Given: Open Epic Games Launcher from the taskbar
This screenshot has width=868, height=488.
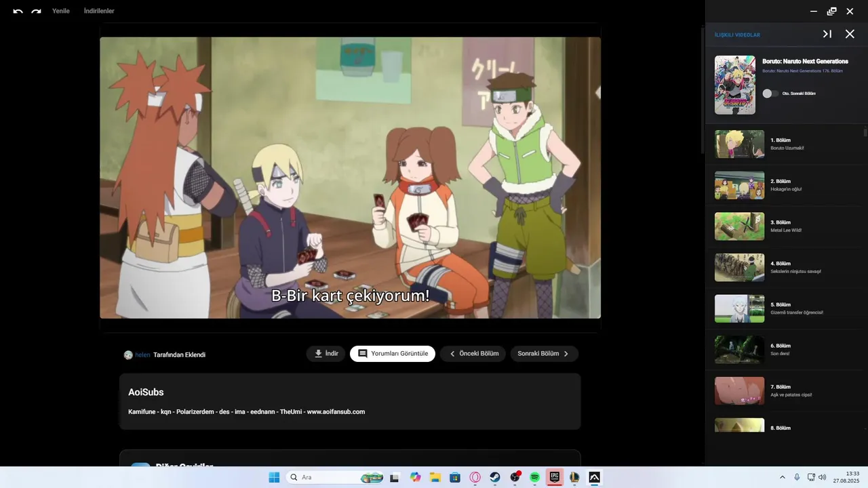Looking at the screenshot, I should (x=554, y=477).
